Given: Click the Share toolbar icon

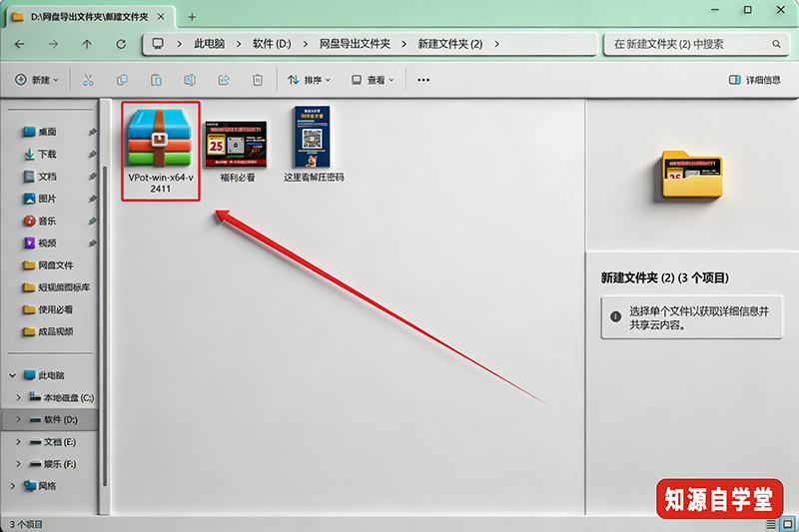Looking at the screenshot, I should pos(224,80).
